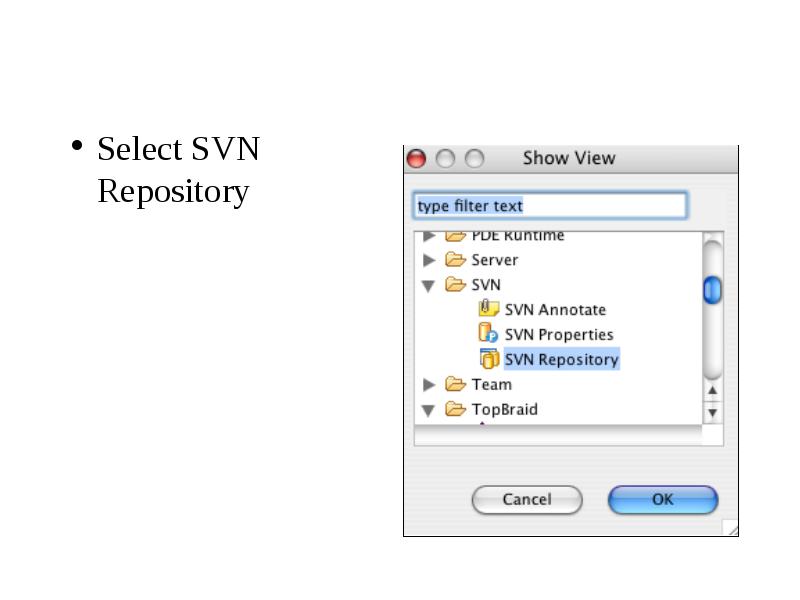Confirm with the OK button
The height and width of the screenshot is (600, 800).
tap(663, 499)
